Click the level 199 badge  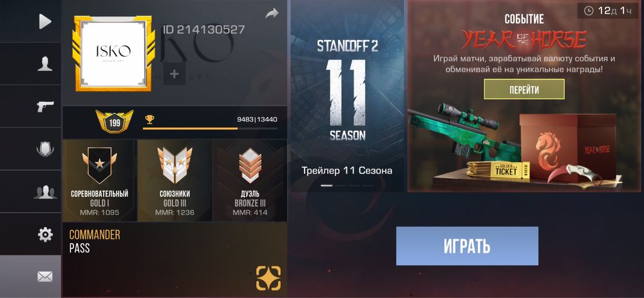[x=115, y=121]
